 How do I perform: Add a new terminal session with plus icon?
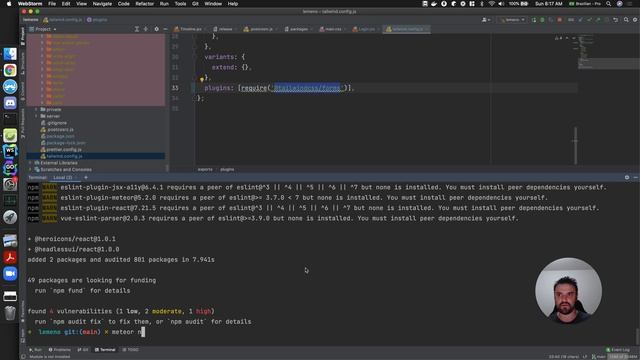(x=86, y=178)
